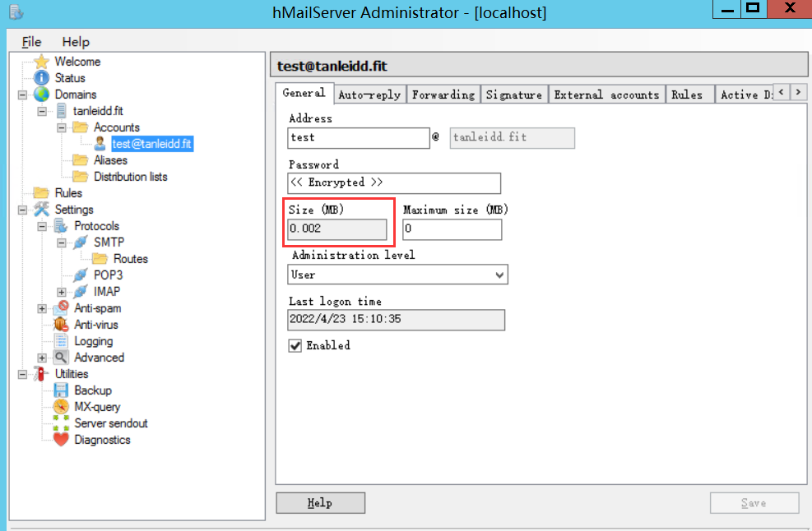The height and width of the screenshot is (531, 812).
Task: Select Server sendout tree item
Action: tap(111, 423)
